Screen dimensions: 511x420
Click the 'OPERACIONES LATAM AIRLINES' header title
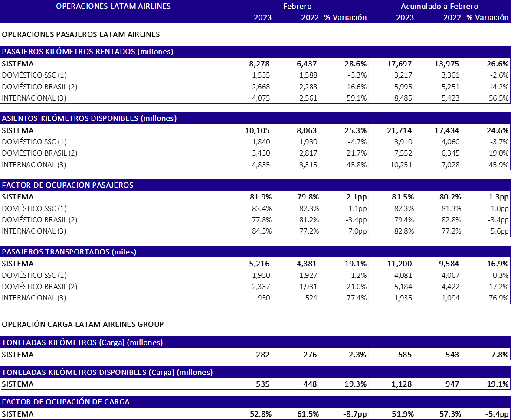113,6
